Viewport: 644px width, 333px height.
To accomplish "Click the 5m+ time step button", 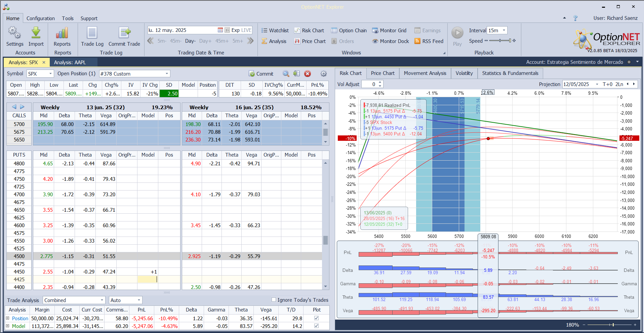I will coord(238,41).
